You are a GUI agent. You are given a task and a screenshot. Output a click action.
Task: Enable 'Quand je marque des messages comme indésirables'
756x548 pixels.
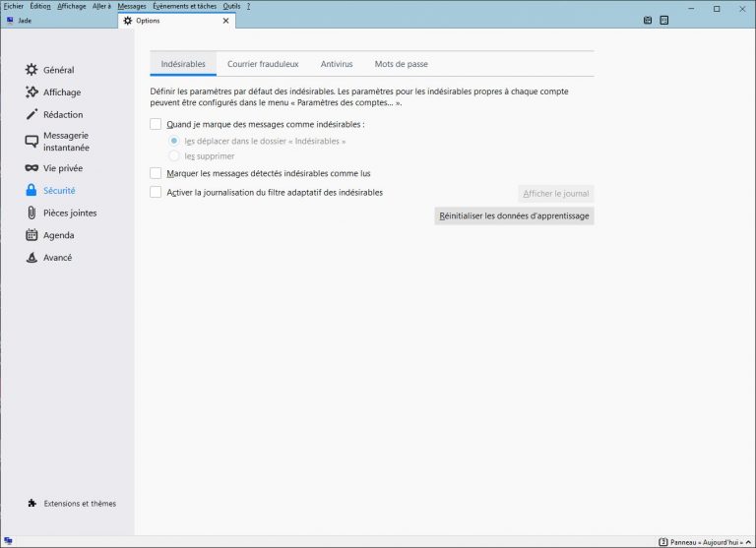156,124
